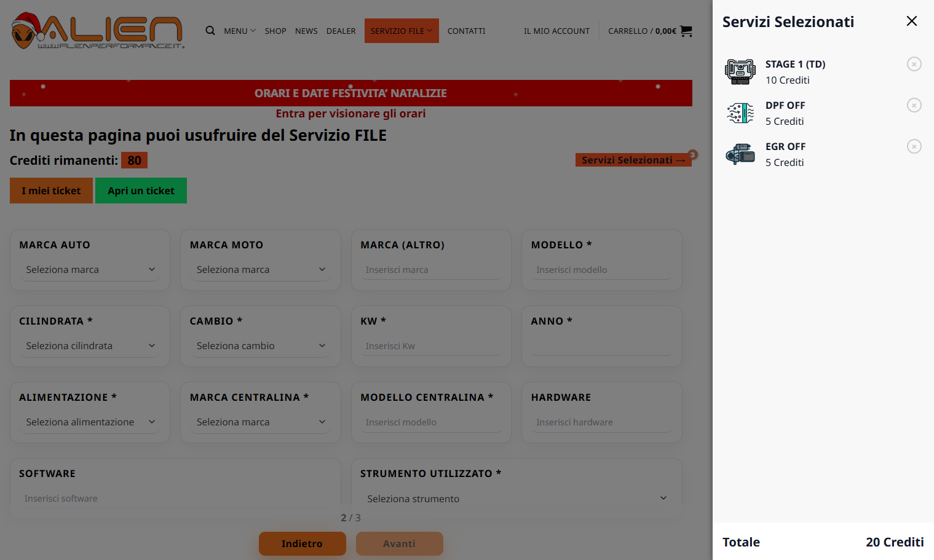Image resolution: width=934 pixels, height=560 pixels.
Task: Click the search magnifier icon
Action: (210, 31)
